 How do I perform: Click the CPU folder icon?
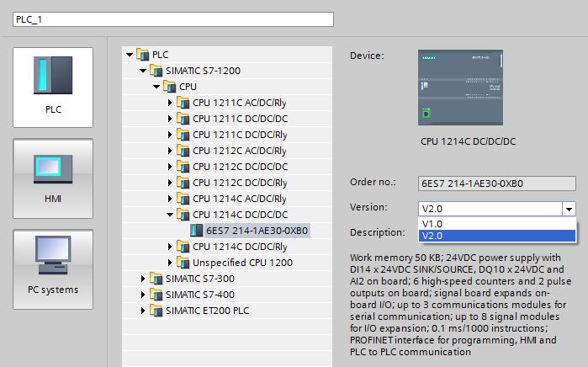coord(169,87)
